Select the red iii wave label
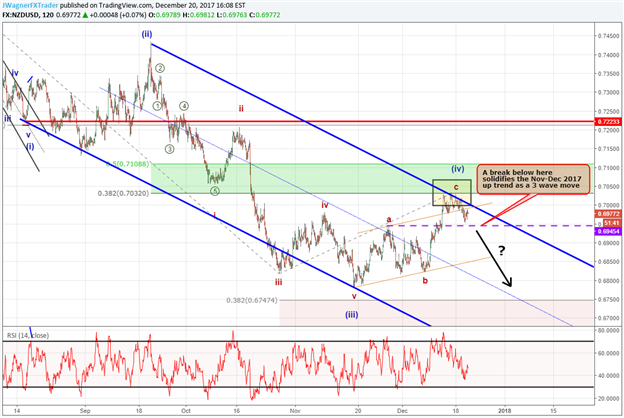 click(278, 282)
